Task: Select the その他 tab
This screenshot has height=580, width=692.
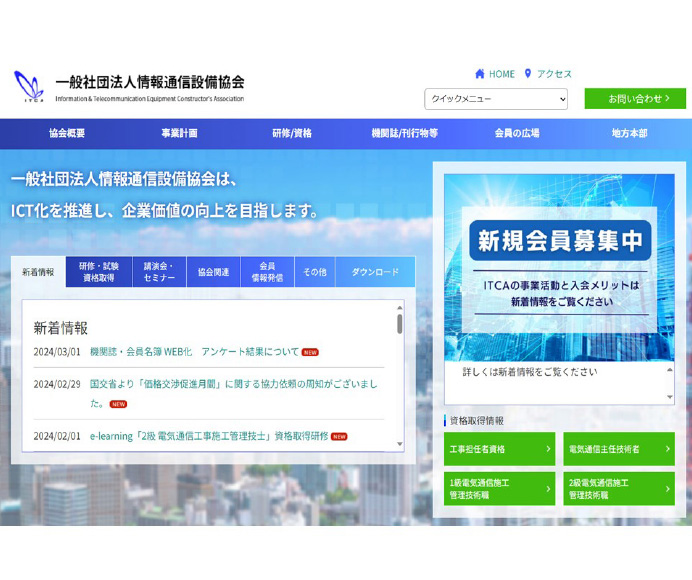Action: coord(315,272)
